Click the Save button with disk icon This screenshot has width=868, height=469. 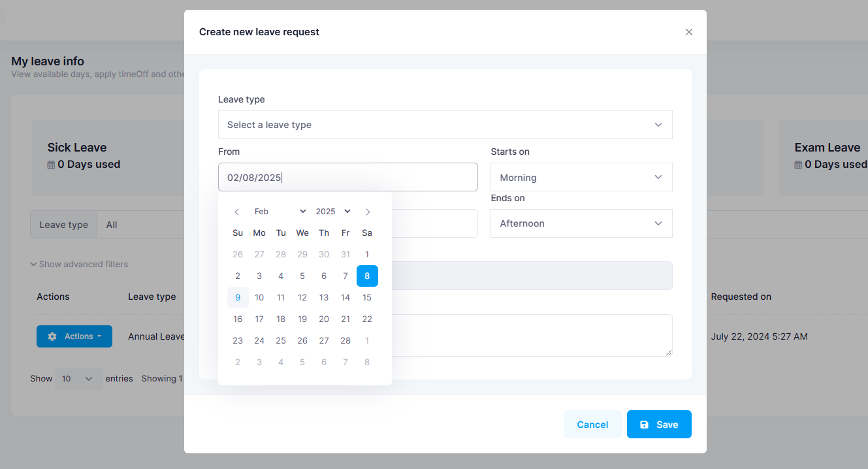pos(658,425)
